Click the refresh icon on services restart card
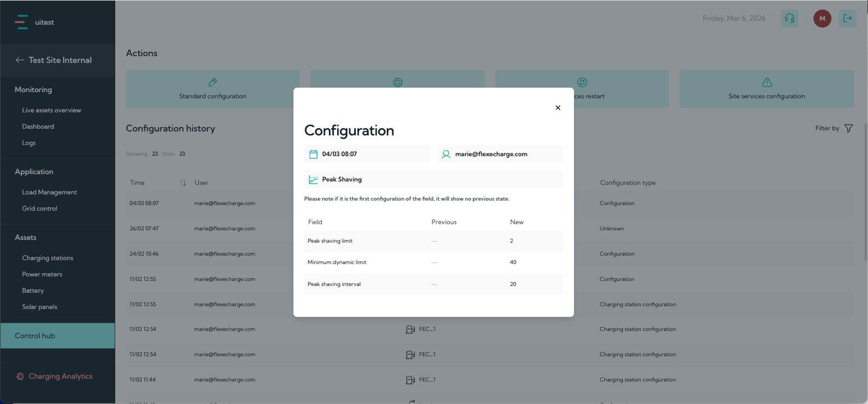868x404 pixels. click(582, 82)
